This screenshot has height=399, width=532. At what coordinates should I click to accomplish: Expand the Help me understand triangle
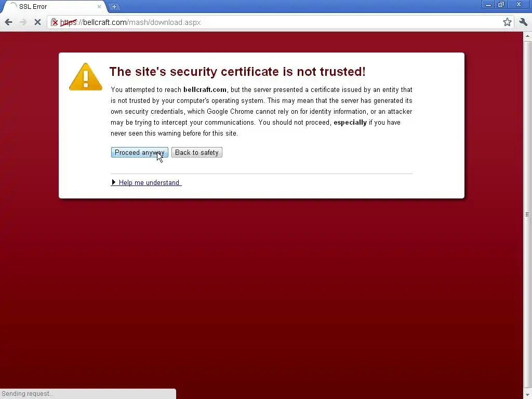(x=114, y=182)
